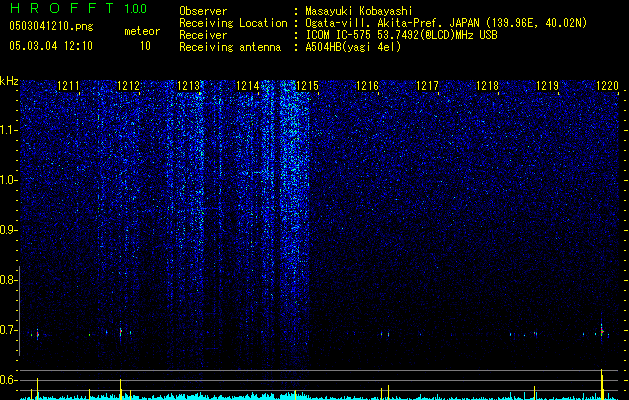The image size is (629, 400).
Task: Click the 1211 time marker
Action: pyautogui.click(x=69, y=85)
